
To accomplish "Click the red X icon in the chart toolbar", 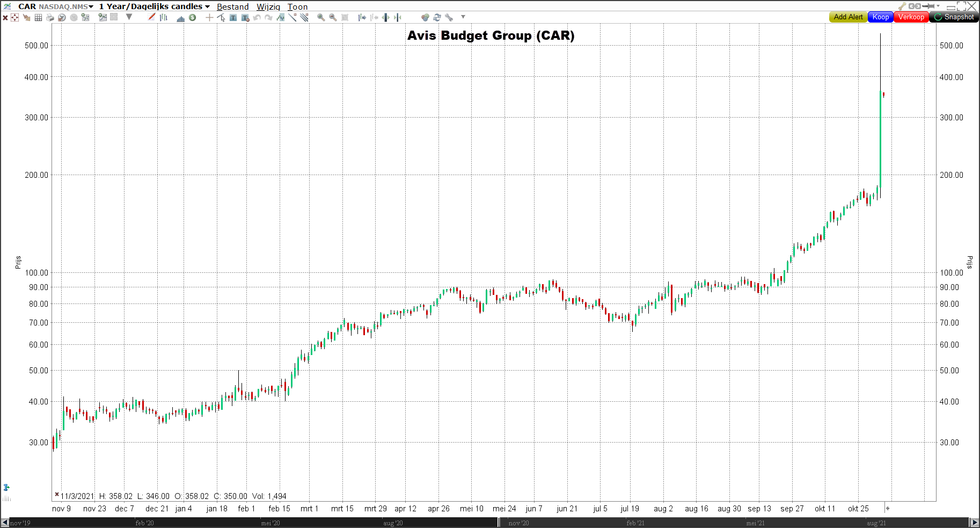I will 5,17.
